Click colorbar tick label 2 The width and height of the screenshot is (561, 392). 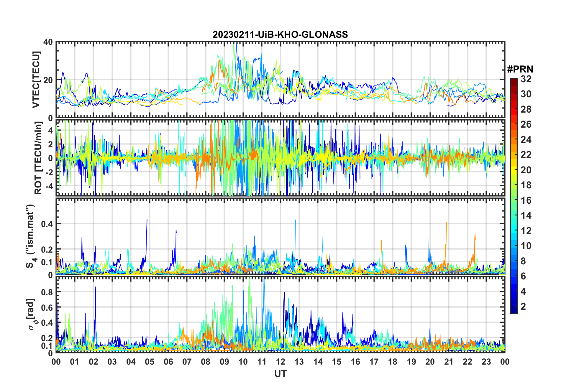(x=523, y=307)
